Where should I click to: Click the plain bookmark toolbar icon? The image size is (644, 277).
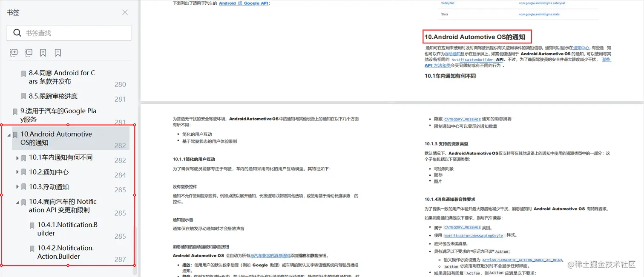pos(58,53)
